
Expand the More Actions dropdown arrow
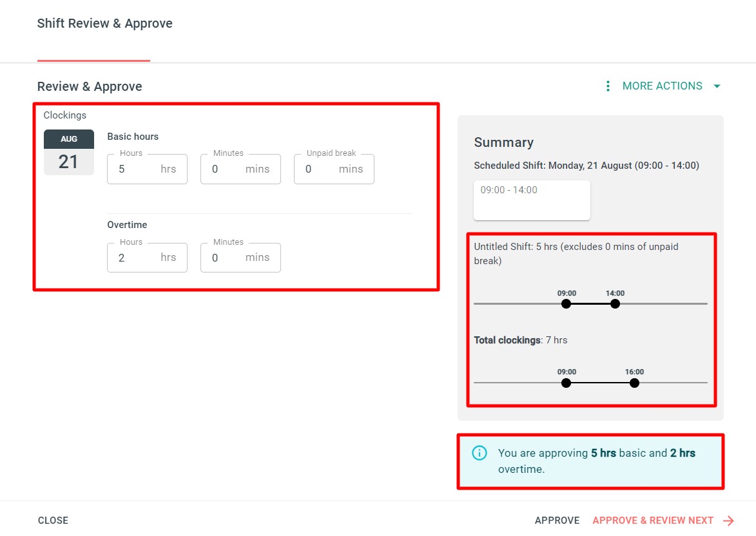tap(717, 86)
